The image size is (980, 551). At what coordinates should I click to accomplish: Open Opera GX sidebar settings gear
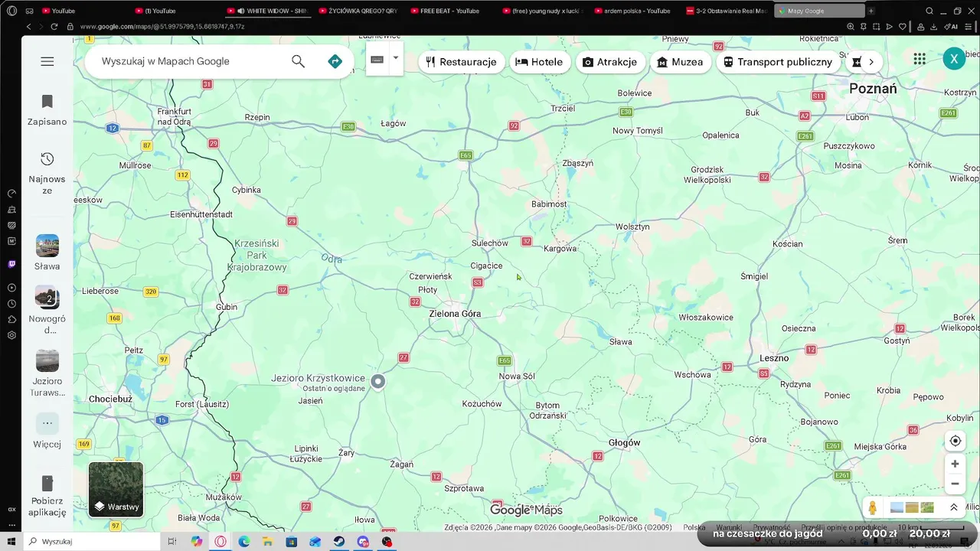[11, 335]
